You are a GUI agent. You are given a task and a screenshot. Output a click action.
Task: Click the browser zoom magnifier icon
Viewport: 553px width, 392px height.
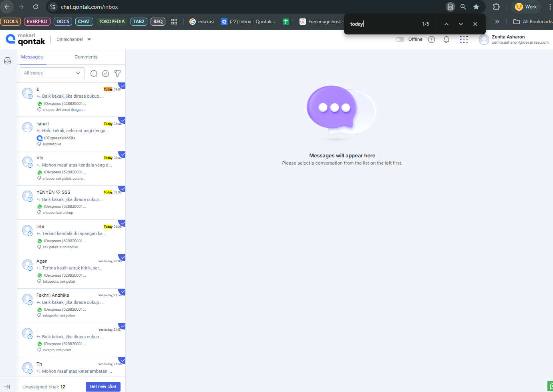pos(463,7)
